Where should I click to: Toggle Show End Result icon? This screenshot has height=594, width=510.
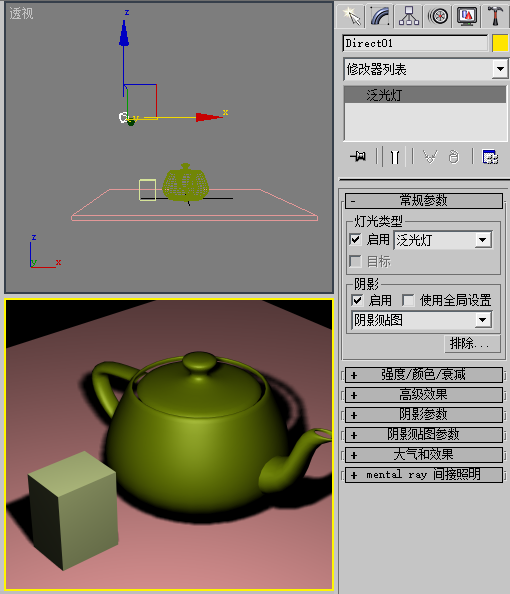(395, 156)
